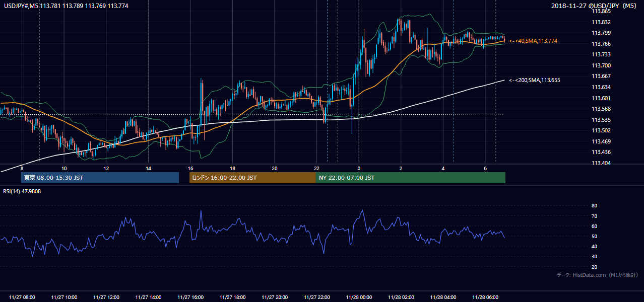
Task: Click the RSI scale value 50
Action: coord(594,237)
